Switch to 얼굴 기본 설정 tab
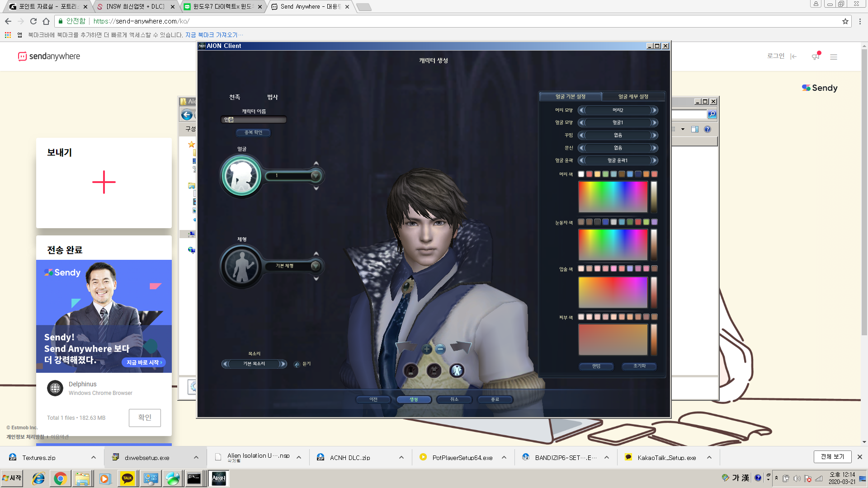 pyautogui.click(x=570, y=97)
